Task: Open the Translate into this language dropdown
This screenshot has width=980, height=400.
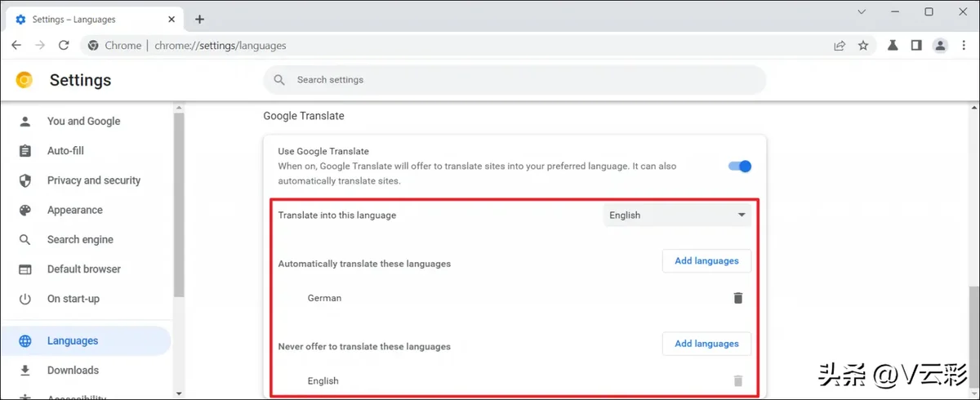Action: (677, 216)
